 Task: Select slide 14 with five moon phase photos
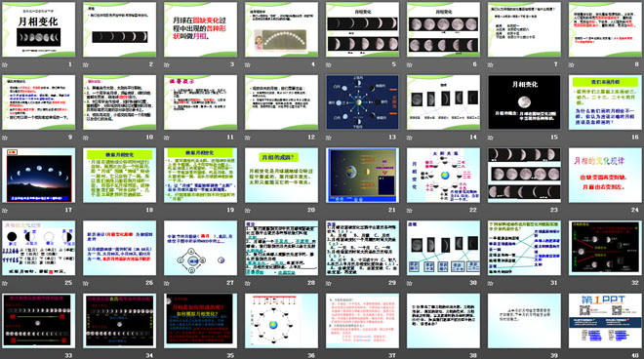pyautogui.click(x=443, y=102)
